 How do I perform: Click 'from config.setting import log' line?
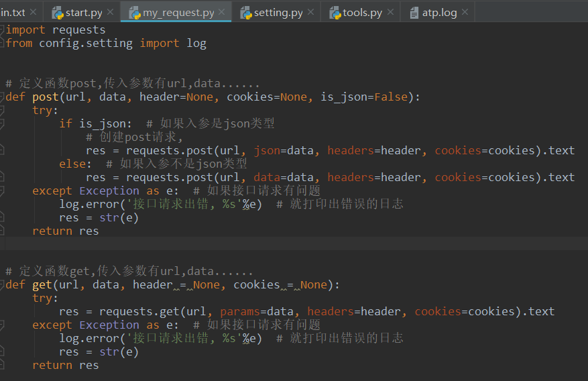click(106, 43)
